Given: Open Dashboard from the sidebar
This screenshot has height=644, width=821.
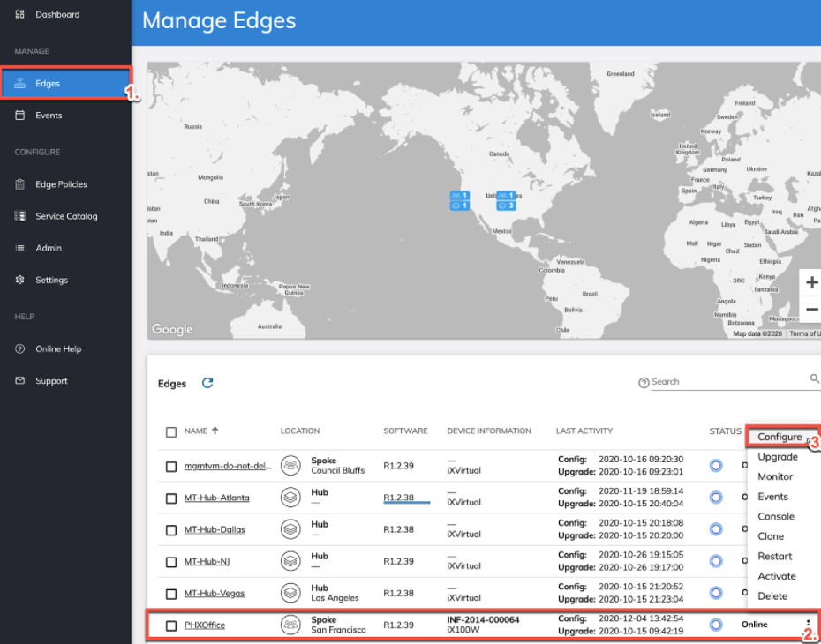Looking at the screenshot, I should tap(57, 15).
